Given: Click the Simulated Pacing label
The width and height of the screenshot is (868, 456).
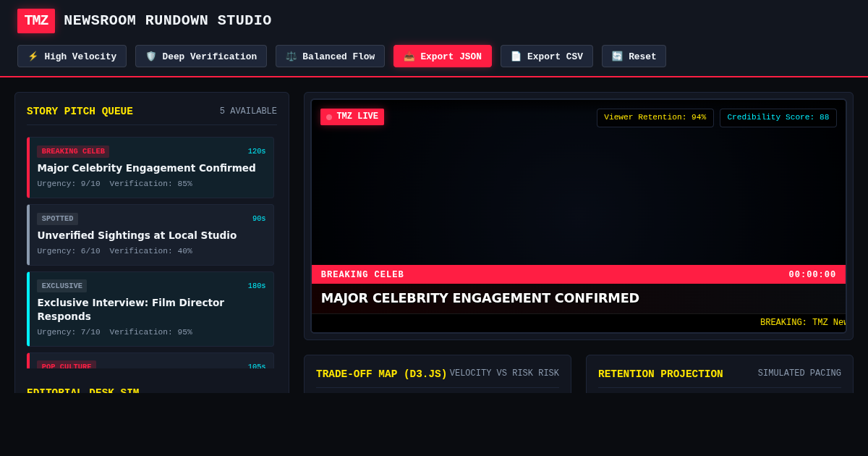Looking at the screenshot, I should coord(799,373).
